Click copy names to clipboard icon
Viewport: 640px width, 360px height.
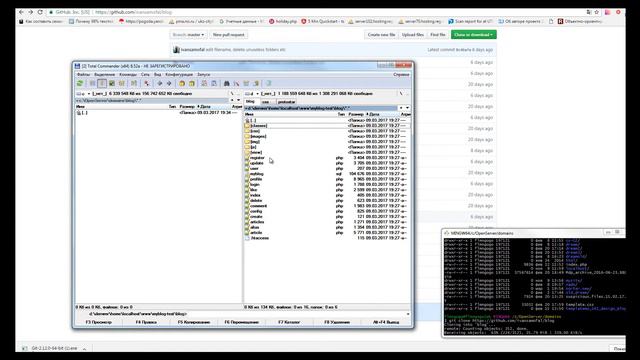(256, 83)
